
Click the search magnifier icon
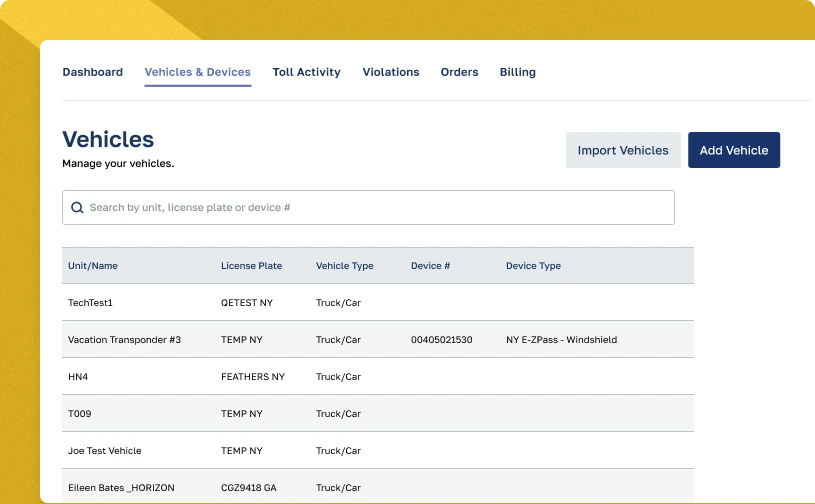coord(77,208)
